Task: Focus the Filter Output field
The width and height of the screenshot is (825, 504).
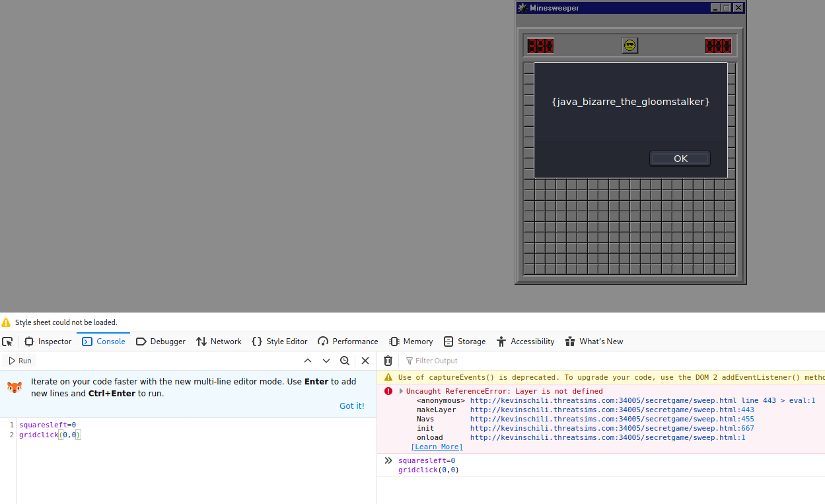Action: click(x=614, y=361)
